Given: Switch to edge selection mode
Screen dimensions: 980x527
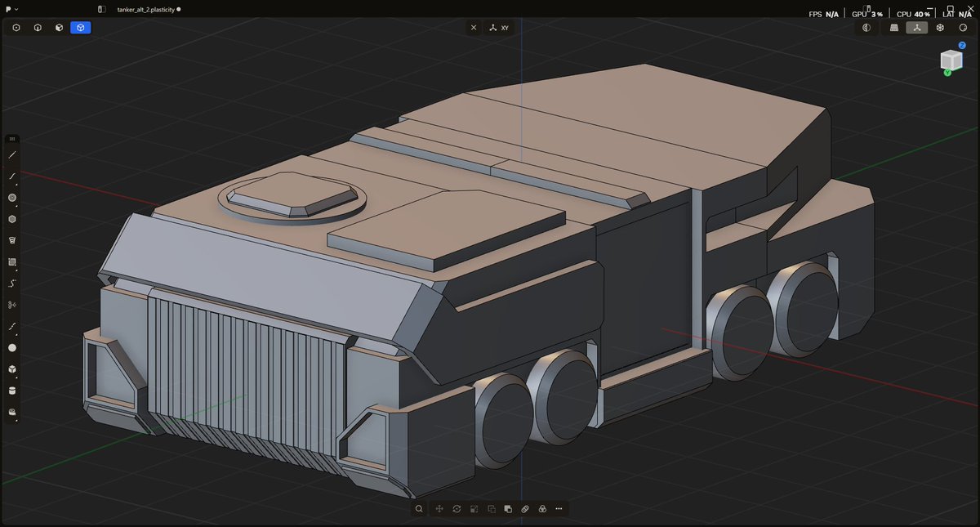Looking at the screenshot, I should tap(38, 27).
